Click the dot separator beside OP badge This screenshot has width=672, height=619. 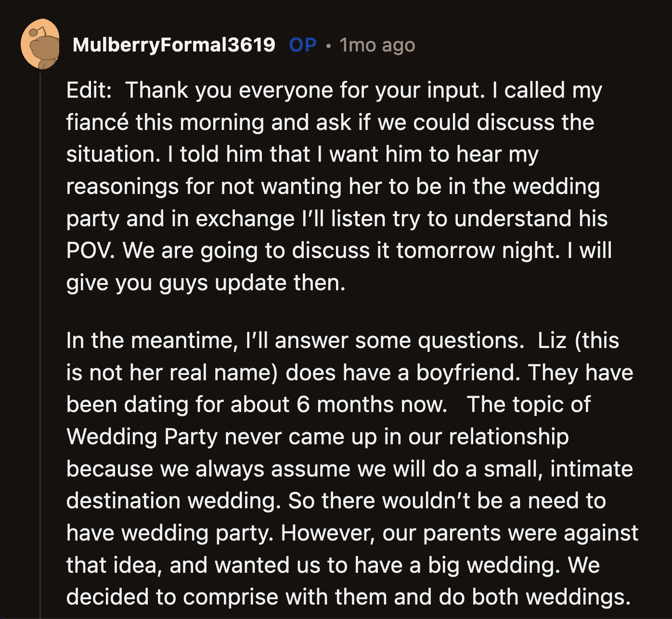coord(330,46)
